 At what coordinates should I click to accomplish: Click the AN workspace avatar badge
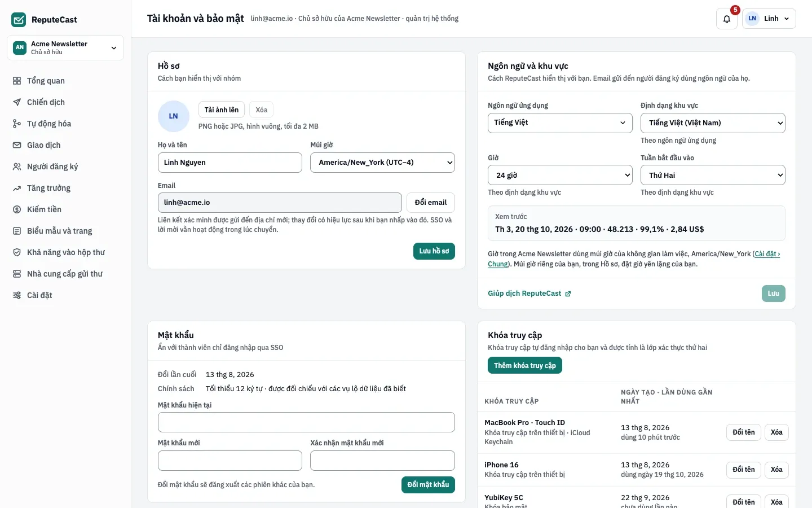click(x=20, y=47)
